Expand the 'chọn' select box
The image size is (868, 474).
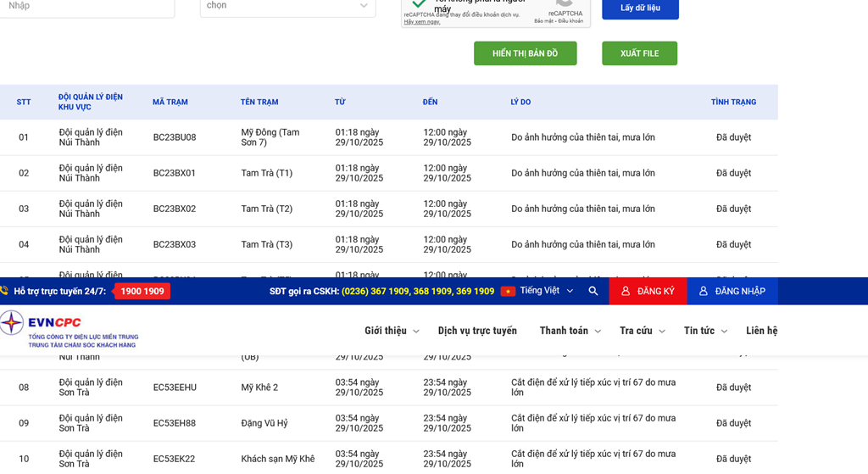(x=287, y=6)
